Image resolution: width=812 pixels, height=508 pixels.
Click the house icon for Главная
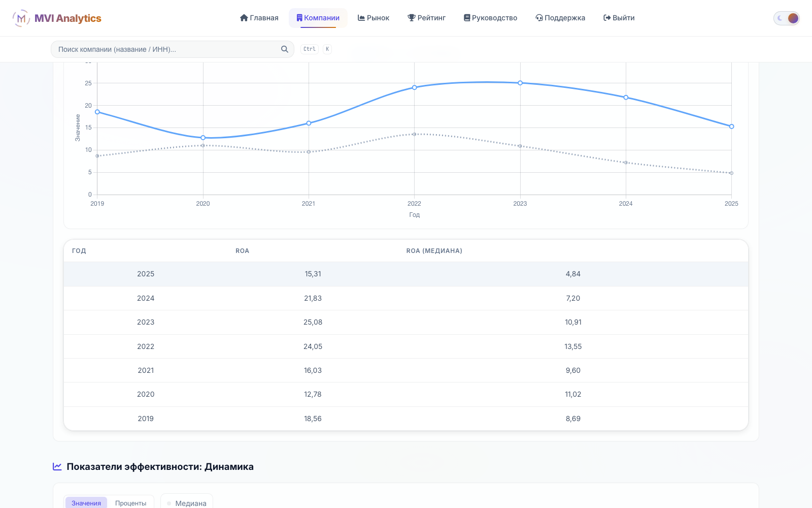pyautogui.click(x=244, y=18)
